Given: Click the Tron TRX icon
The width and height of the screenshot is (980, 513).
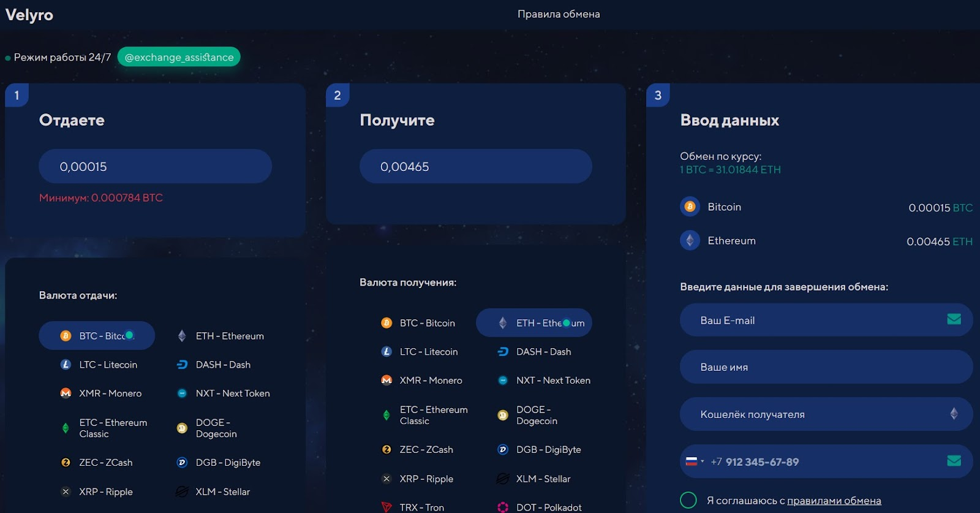Looking at the screenshot, I should (x=386, y=507).
